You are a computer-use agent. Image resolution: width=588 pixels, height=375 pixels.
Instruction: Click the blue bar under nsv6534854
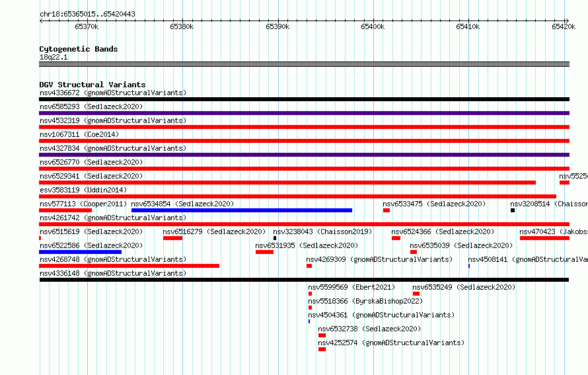coord(242,210)
